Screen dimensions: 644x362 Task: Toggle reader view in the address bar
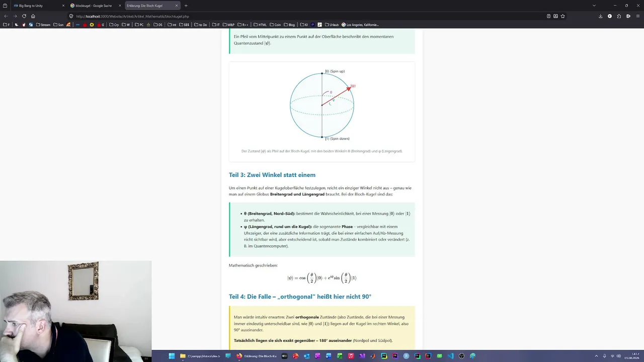pyautogui.click(x=548, y=16)
